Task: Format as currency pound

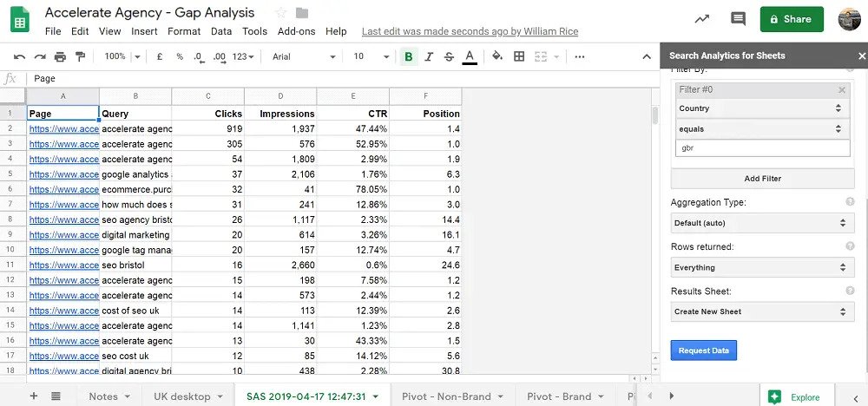Action: click(x=160, y=56)
